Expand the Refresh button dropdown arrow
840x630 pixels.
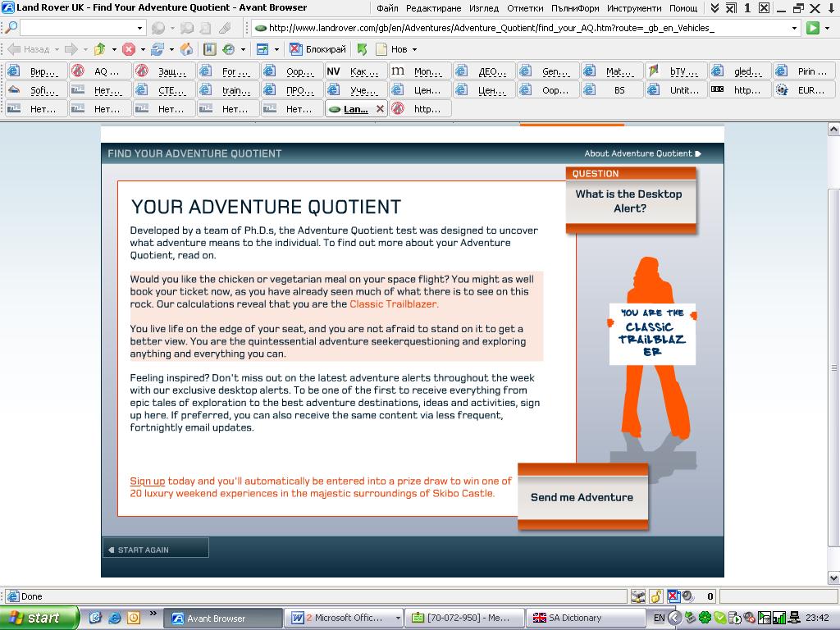[x=171, y=49]
